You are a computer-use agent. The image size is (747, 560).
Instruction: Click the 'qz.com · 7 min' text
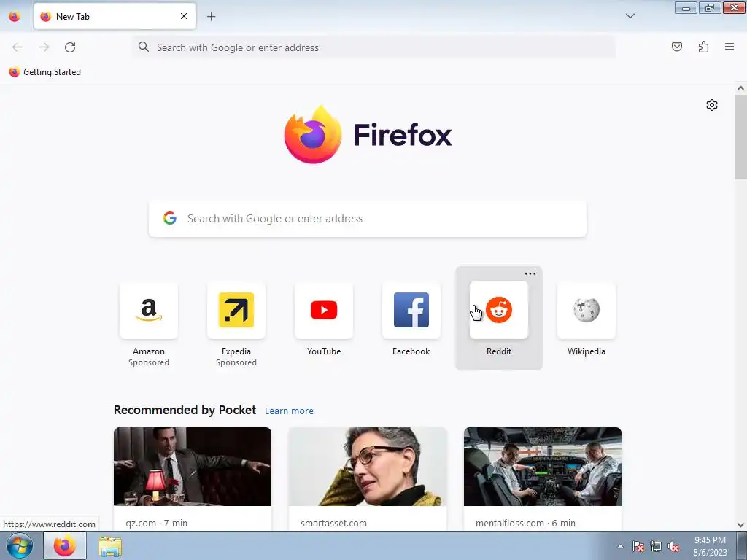(156, 524)
